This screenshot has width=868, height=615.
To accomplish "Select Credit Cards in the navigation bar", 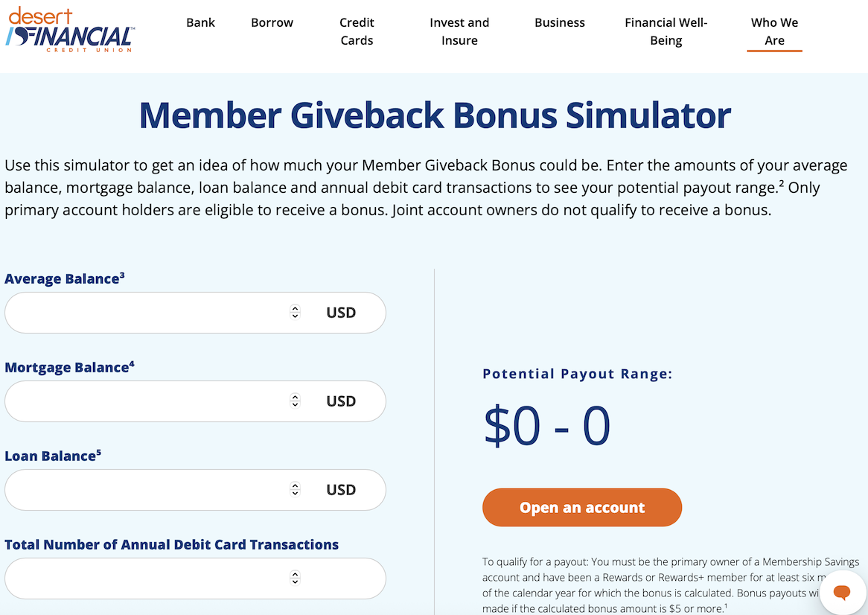I will pyautogui.click(x=357, y=31).
